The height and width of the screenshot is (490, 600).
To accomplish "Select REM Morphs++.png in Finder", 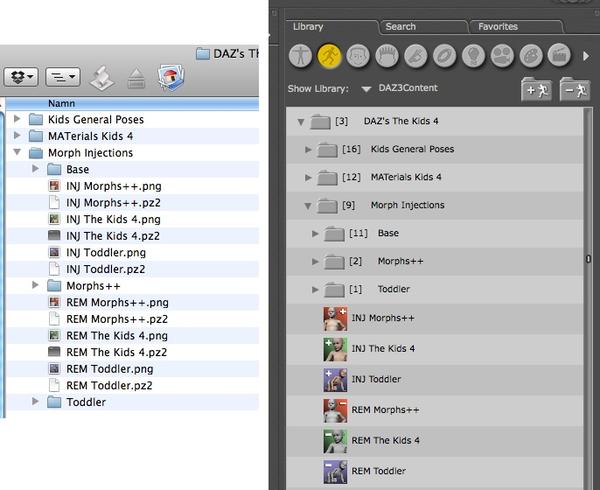I will coord(117,303).
